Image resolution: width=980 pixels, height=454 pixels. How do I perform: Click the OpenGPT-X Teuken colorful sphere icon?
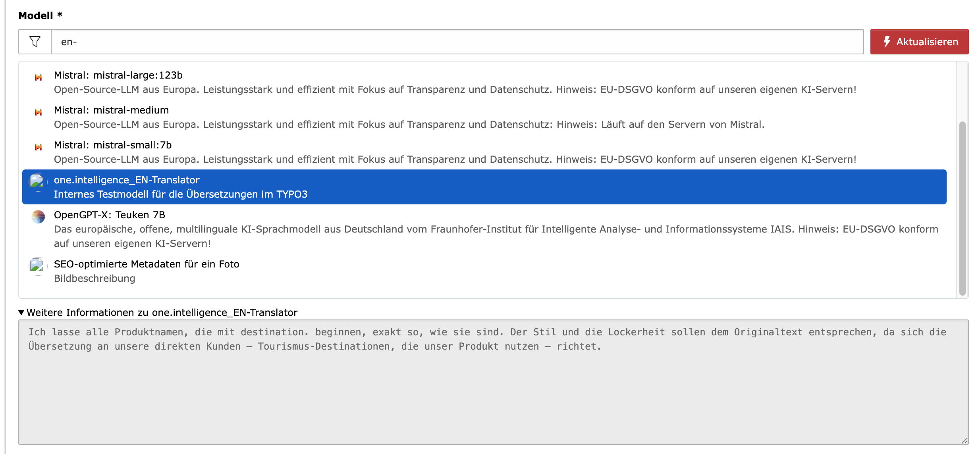38,217
